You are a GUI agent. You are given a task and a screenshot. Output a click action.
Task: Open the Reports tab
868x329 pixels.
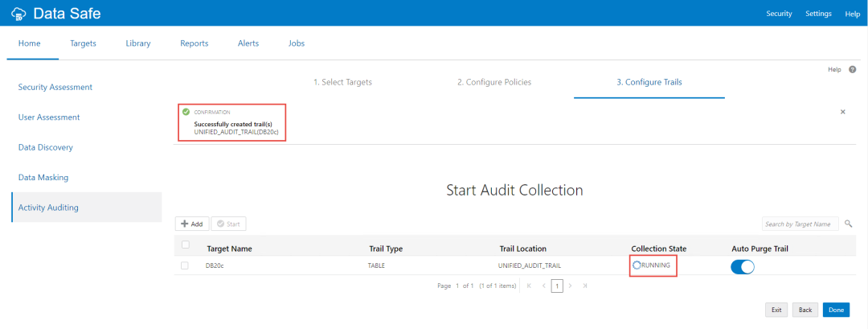point(194,43)
